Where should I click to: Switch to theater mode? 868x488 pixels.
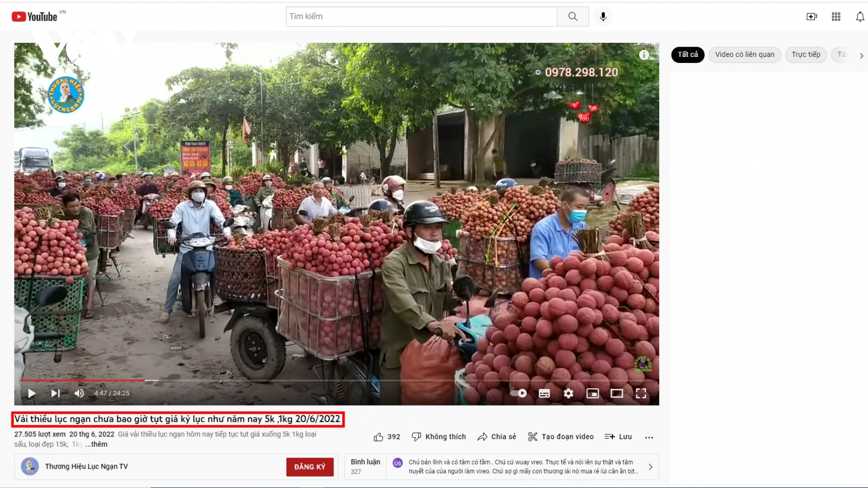tap(617, 394)
